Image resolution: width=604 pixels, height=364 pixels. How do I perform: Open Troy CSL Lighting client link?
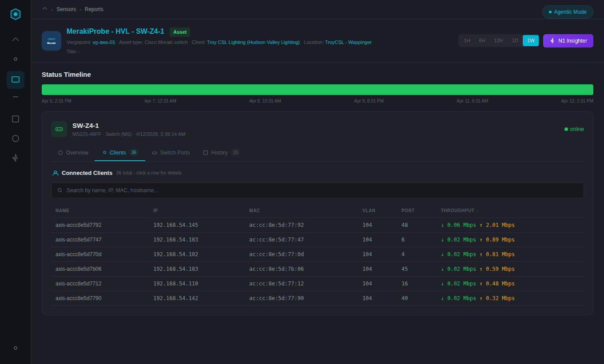pos(253,42)
